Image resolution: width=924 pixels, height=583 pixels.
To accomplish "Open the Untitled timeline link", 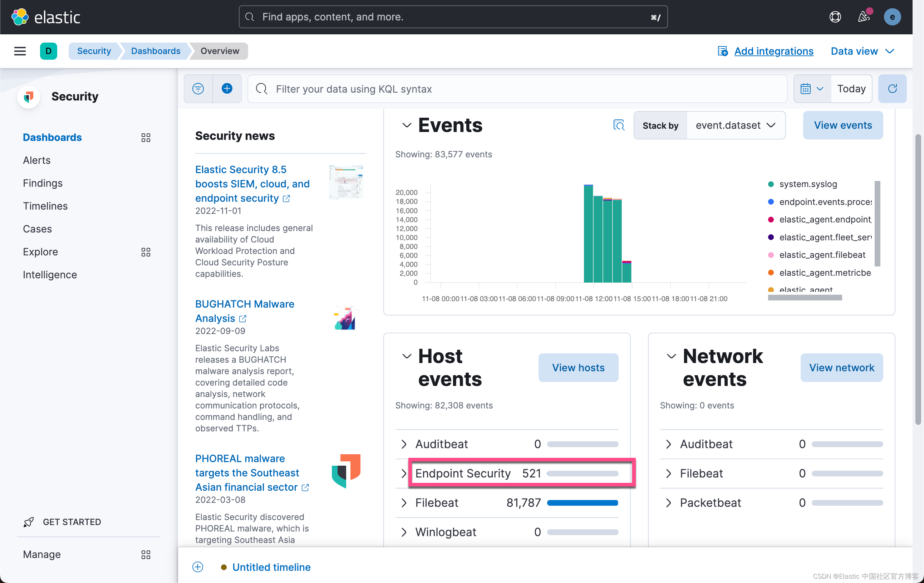I will click(x=271, y=567).
